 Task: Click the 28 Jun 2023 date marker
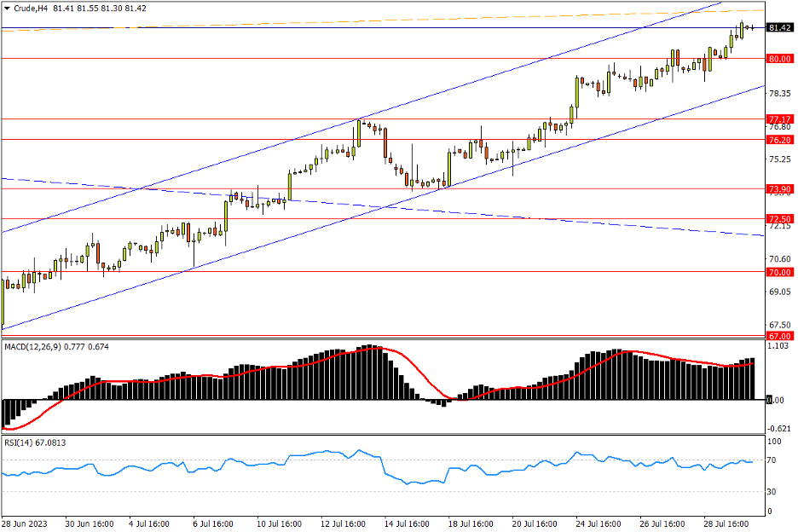coord(25,523)
